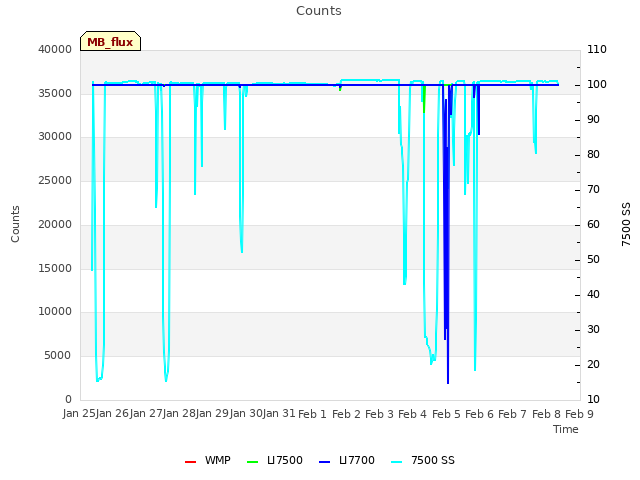Click the Feb 1 date tick

point(313,414)
